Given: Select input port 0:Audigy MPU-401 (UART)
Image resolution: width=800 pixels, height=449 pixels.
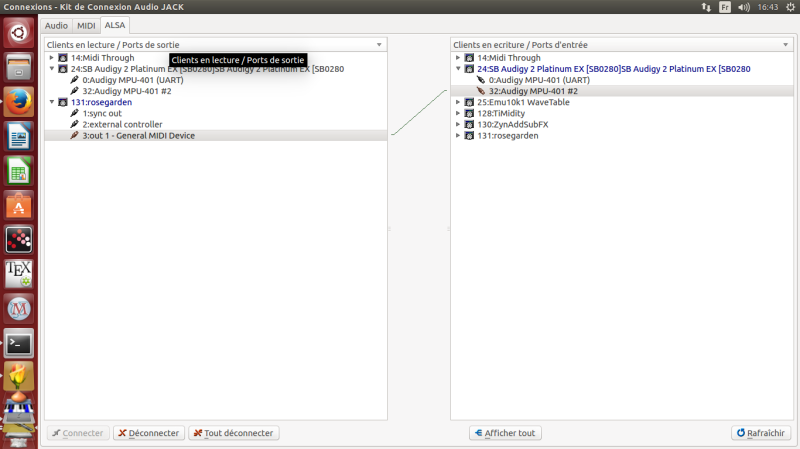Looking at the screenshot, I should click(x=539, y=80).
